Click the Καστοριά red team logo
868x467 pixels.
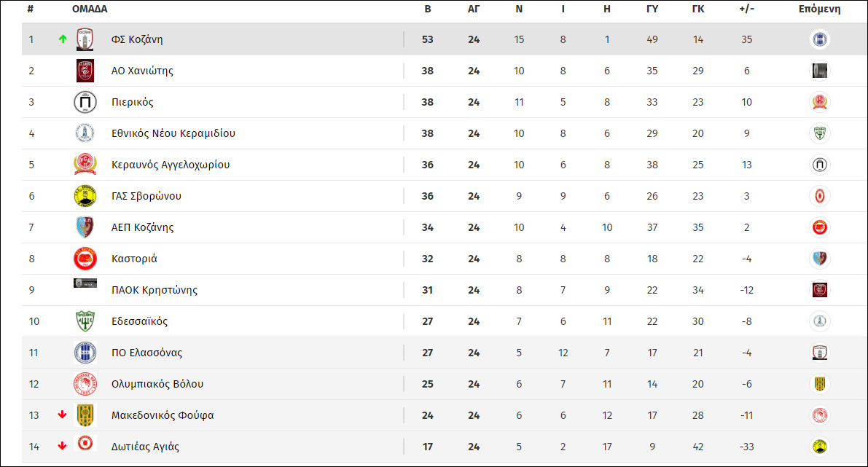[85, 259]
